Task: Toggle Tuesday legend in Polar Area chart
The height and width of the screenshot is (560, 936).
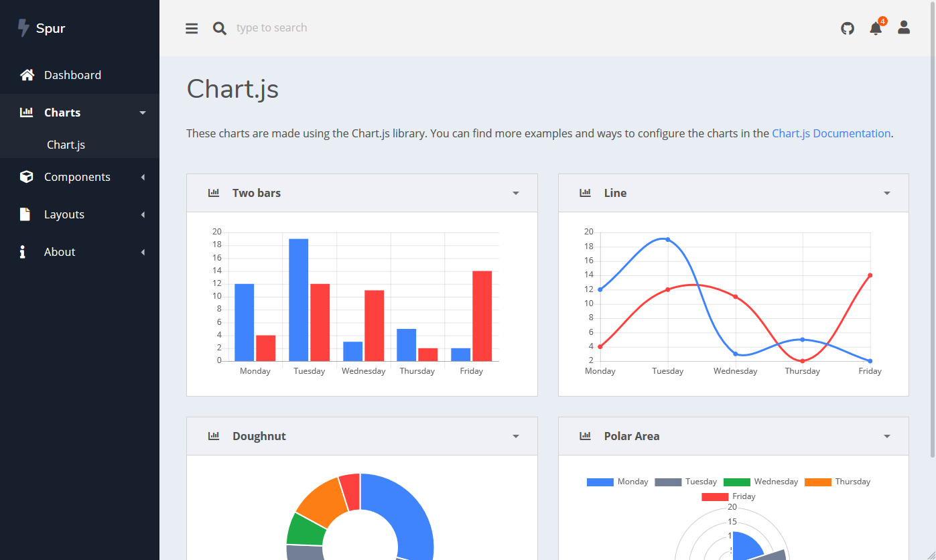Action: [685, 482]
